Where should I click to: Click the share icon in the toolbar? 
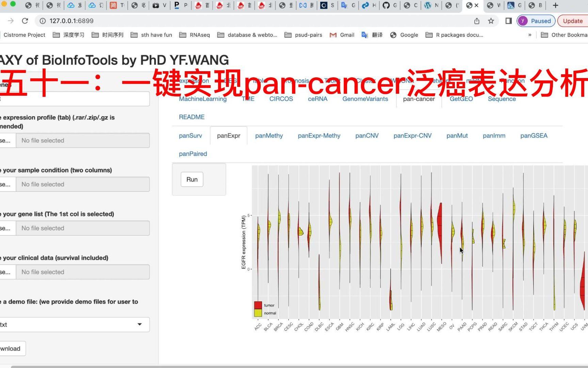pyautogui.click(x=477, y=21)
